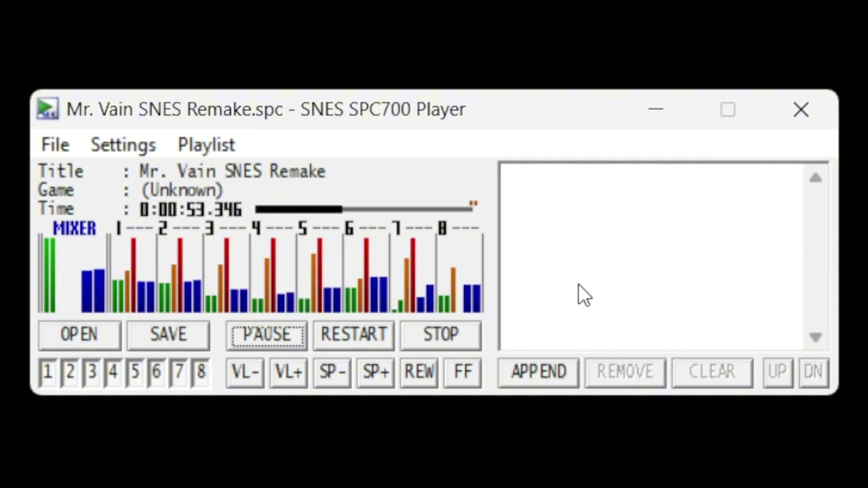
Task: Click the SAVE button
Action: pyautogui.click(x=168, y=335)
